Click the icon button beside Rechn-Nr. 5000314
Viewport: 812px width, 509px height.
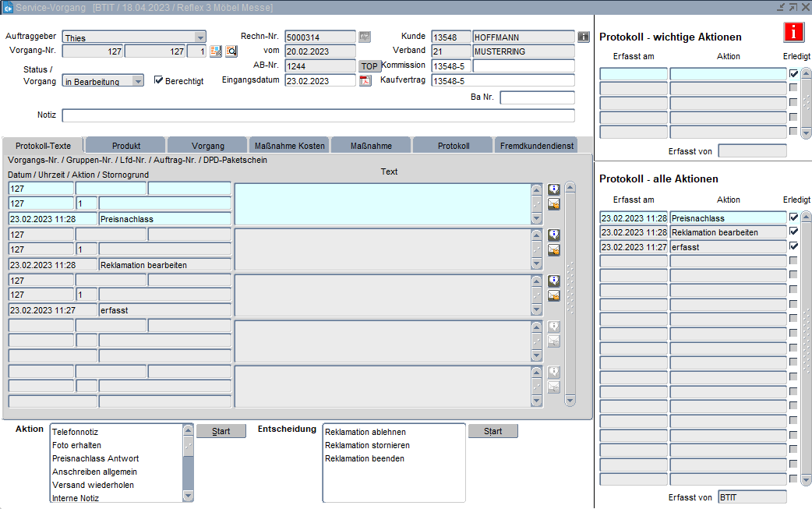tap(365, 37)
